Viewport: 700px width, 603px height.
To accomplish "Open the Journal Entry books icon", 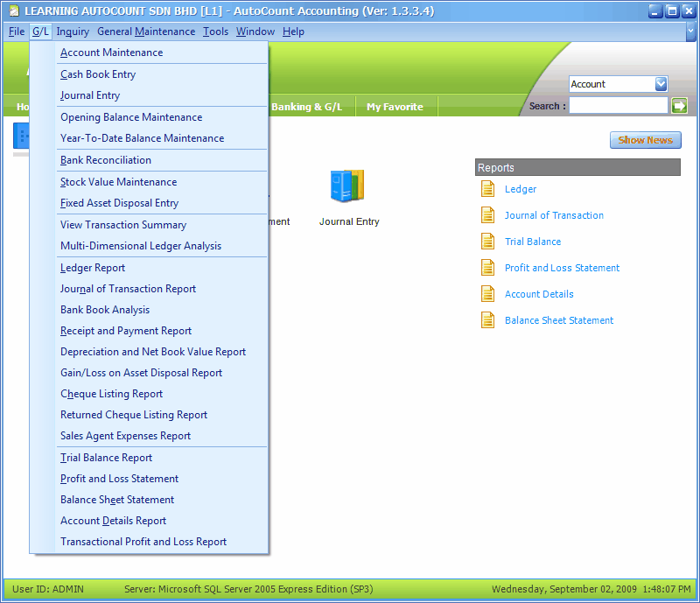I will pos(347,186).
